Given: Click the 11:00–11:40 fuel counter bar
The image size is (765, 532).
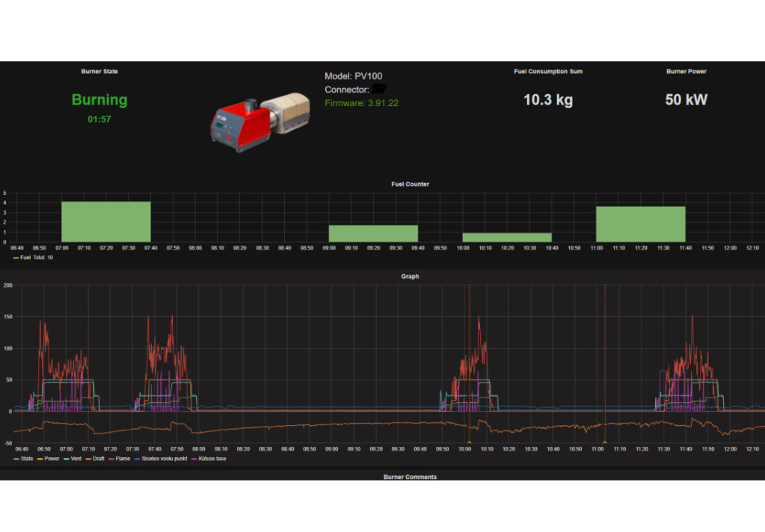Looking at the screenshot, I should 640,224.
